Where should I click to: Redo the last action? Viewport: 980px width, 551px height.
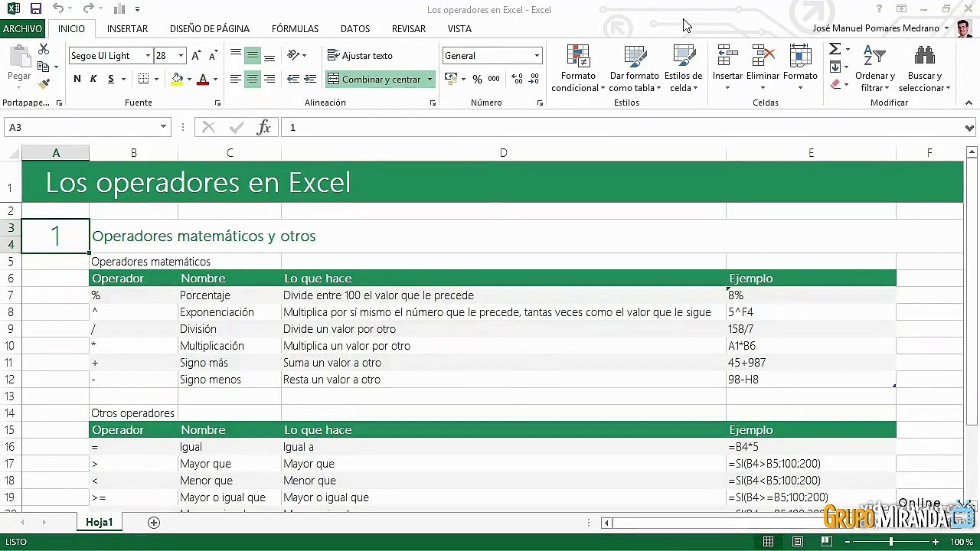click(x=88, y=9)
